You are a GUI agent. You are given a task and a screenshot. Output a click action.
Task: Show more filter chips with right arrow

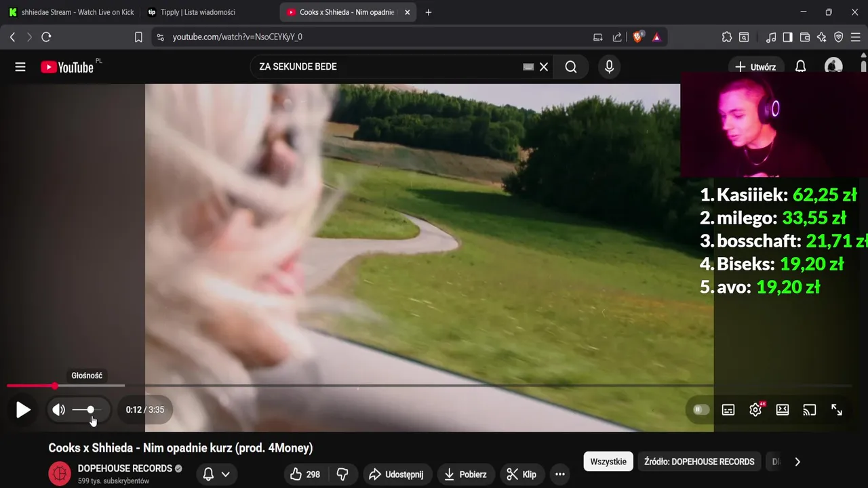(x=797, y=462)
